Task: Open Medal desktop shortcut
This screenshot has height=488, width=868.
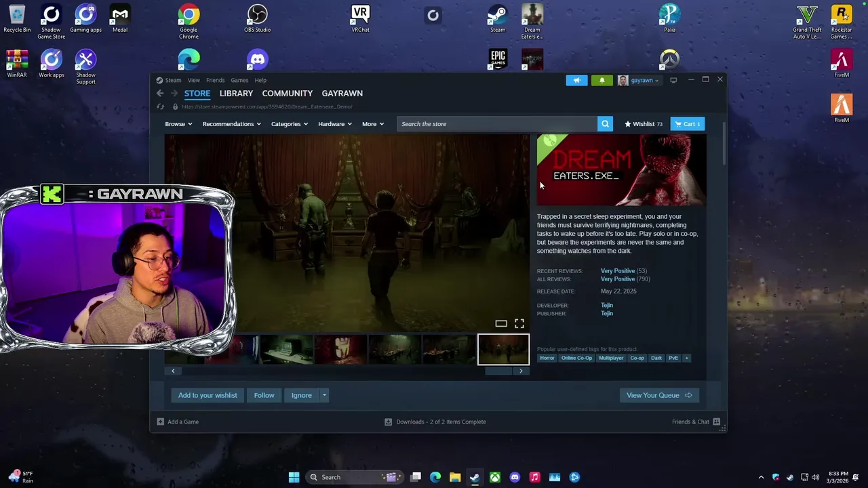Action: coord(120,18)
